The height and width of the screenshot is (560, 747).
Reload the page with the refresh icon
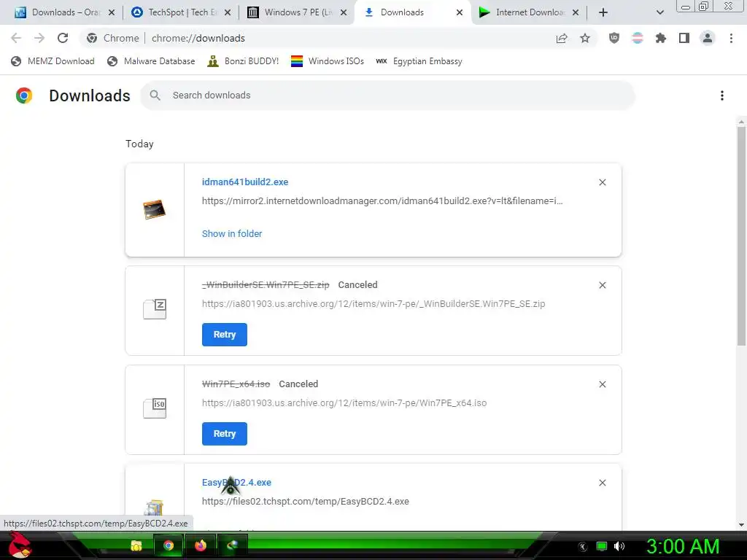pyautogui.click(x=63, y=38)
